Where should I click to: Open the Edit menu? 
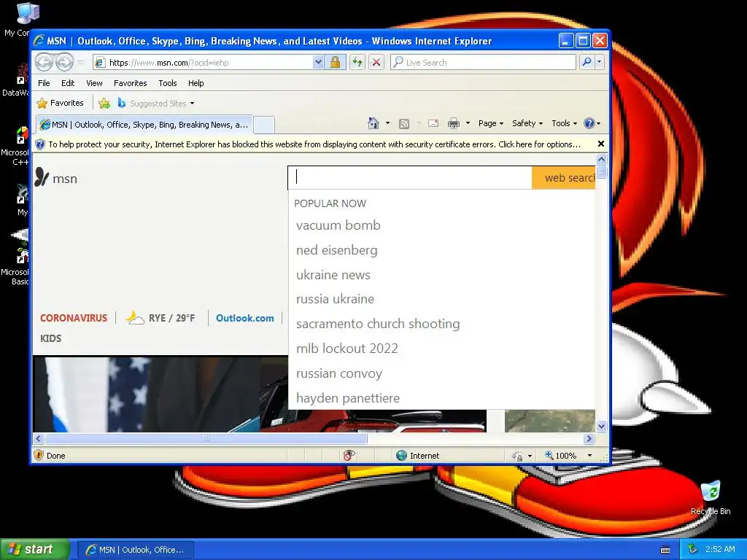pos(68,83)
